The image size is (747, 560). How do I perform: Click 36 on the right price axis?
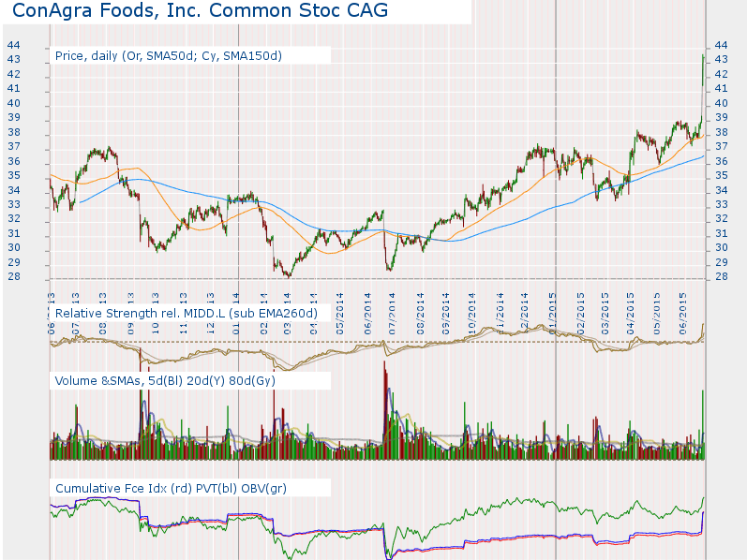[x=722, y=161]
